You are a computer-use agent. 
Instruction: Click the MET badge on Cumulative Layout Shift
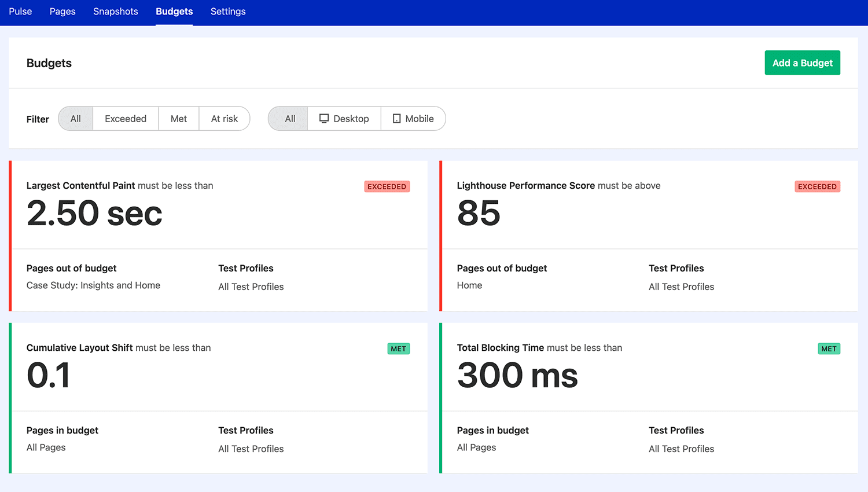(398, 348)
